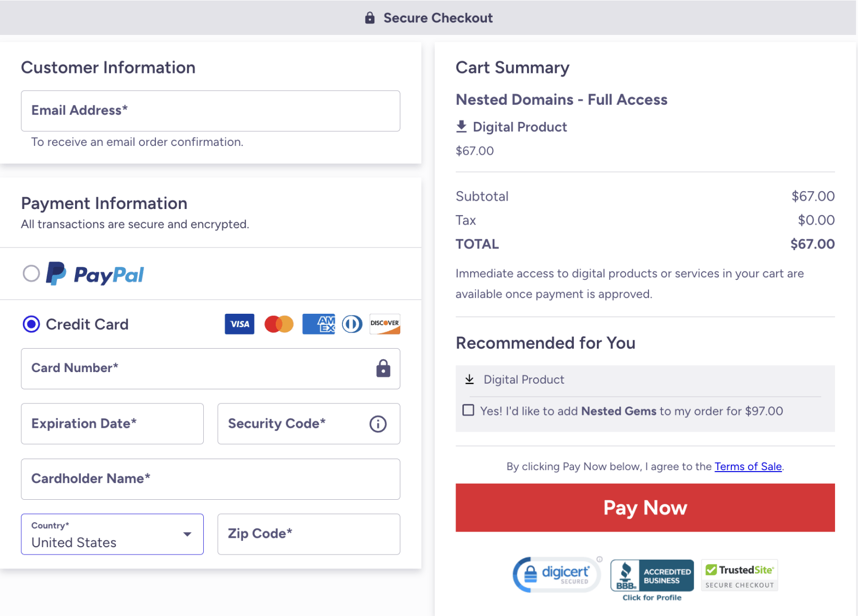Check the Nested Gems add-on checkbox
The width and height of the screenshot is (858, 616).
coord(468,410)
